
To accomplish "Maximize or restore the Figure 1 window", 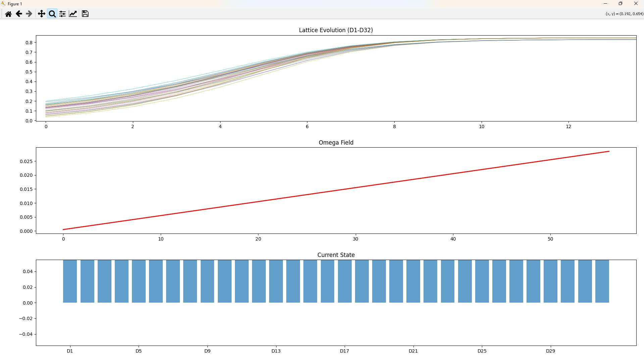I will (621, 4).
